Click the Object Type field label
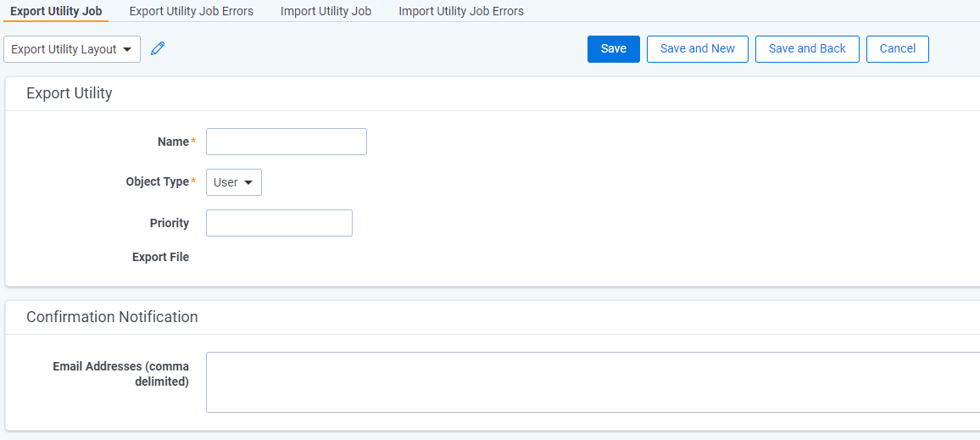This screenshot has width=980, height=440. click(158, 182)
